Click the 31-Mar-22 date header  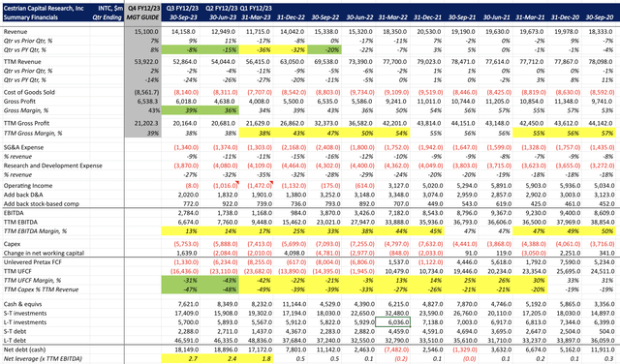(392, 17)
